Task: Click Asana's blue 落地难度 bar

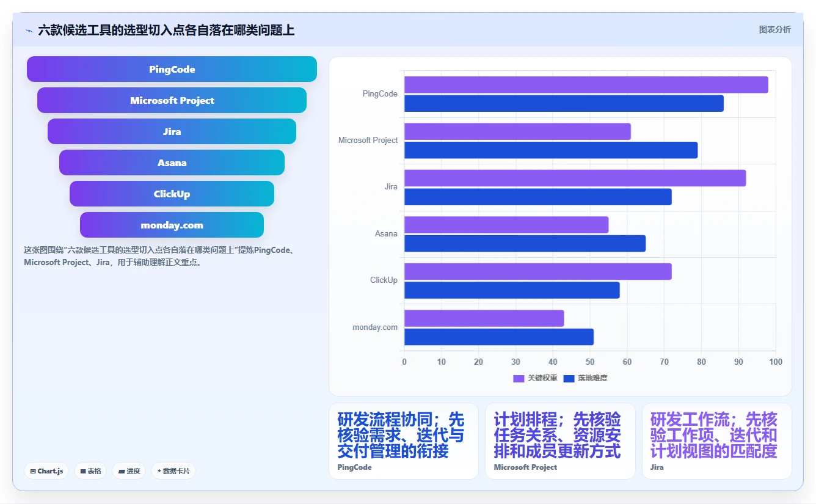Action: coord(525,243)
